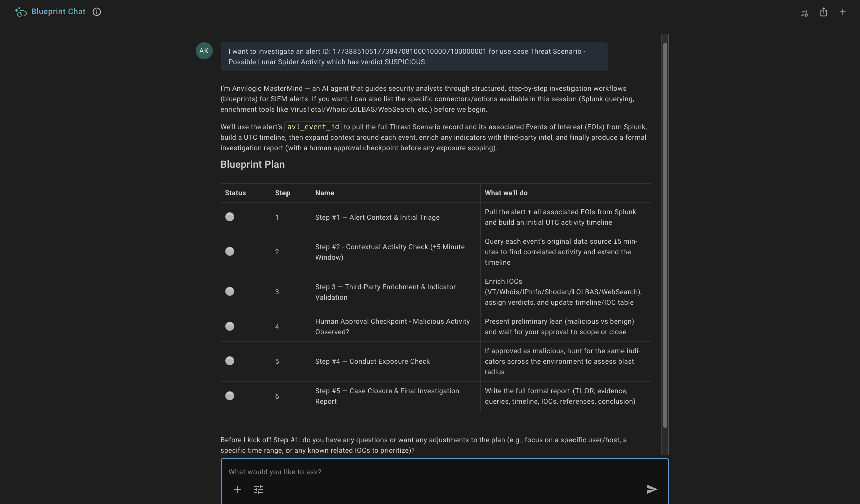The image size is (860, 504).
Task: Click the avl_event_id code label
Action: pyautogui.click(x=313, y=127)
